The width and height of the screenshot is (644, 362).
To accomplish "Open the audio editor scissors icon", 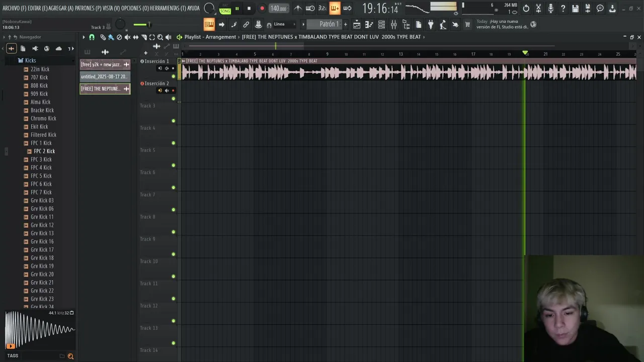I will [x=538, y=9].
